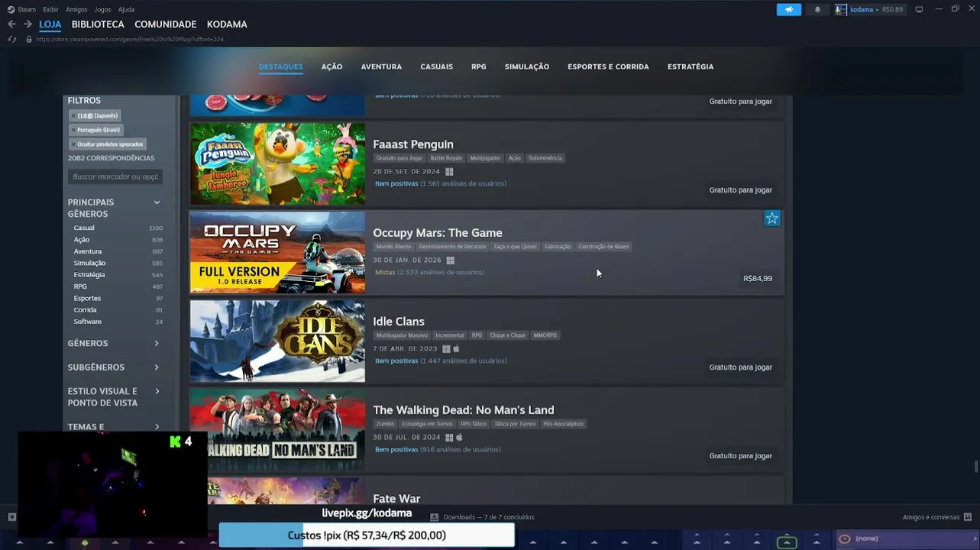980x550 pixels.
Task: Click the lock icon beside the URL
Action: click(29, 39)
